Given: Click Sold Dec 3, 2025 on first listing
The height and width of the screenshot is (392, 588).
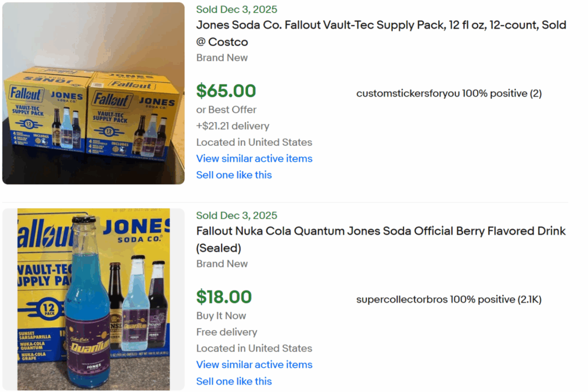Looking at the screenshot, I should coord(236,9).
